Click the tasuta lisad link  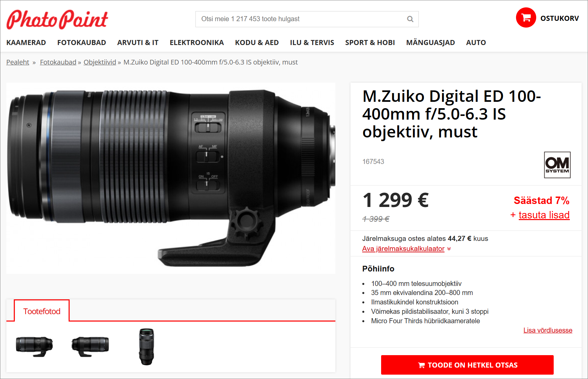pyautogui.click(x=544, y=215)
